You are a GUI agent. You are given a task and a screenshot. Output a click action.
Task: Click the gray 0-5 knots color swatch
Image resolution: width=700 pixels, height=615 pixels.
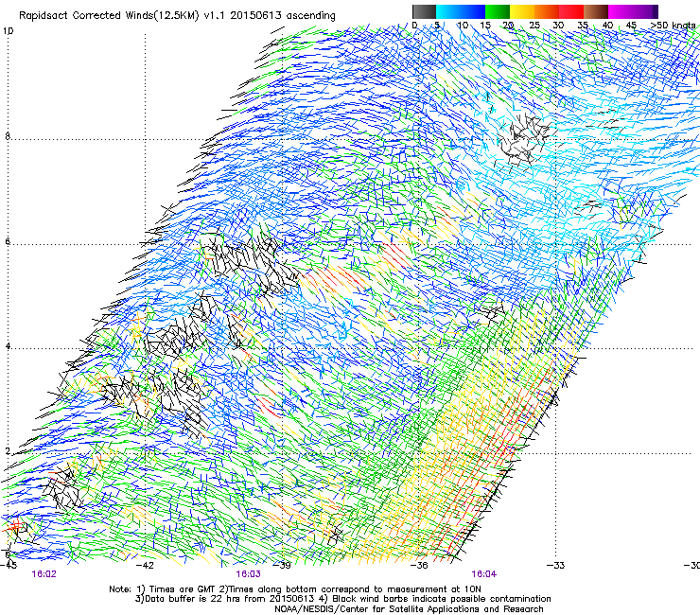click(x=424, y=11)
